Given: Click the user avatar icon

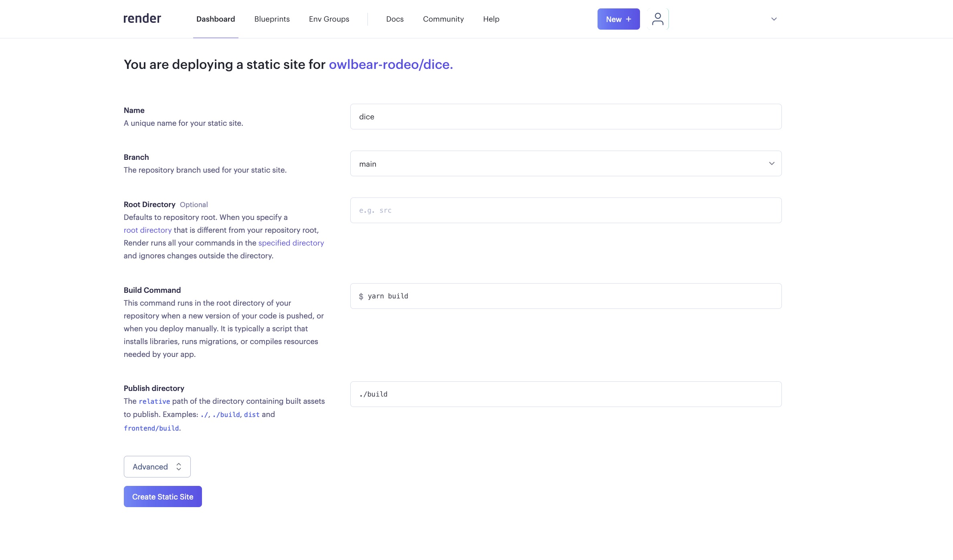Looking at the screenshot, I should click(657, 19).
